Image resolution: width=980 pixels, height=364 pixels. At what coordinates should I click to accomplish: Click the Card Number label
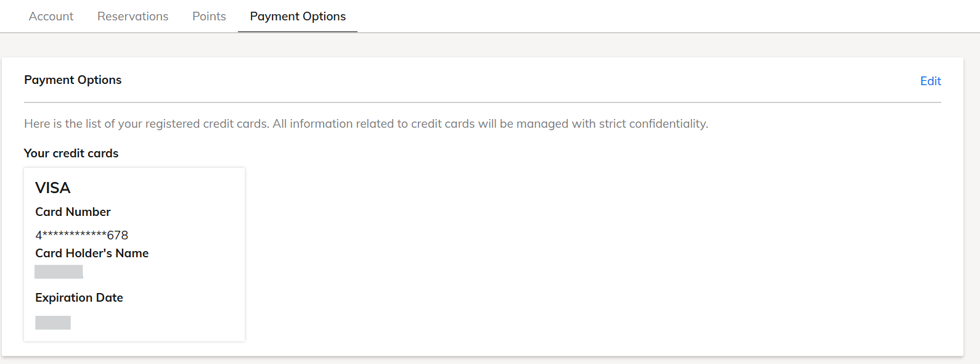[x=73, y=212]
